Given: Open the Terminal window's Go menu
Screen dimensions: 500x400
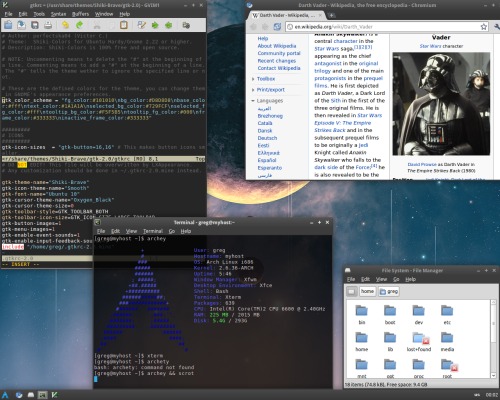Looking at the screenshot, I should click(172, 231).
